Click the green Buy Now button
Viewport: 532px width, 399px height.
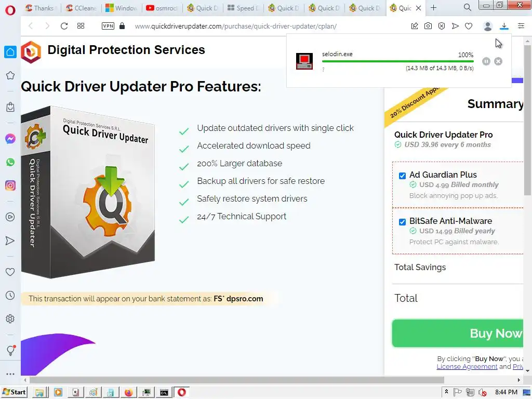click(x=458, y=333)
